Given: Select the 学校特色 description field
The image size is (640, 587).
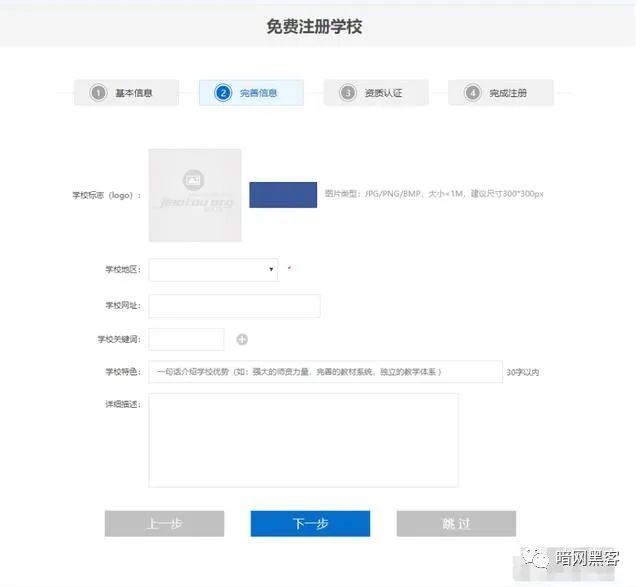Looking at the screenshot, I should 325,372.
